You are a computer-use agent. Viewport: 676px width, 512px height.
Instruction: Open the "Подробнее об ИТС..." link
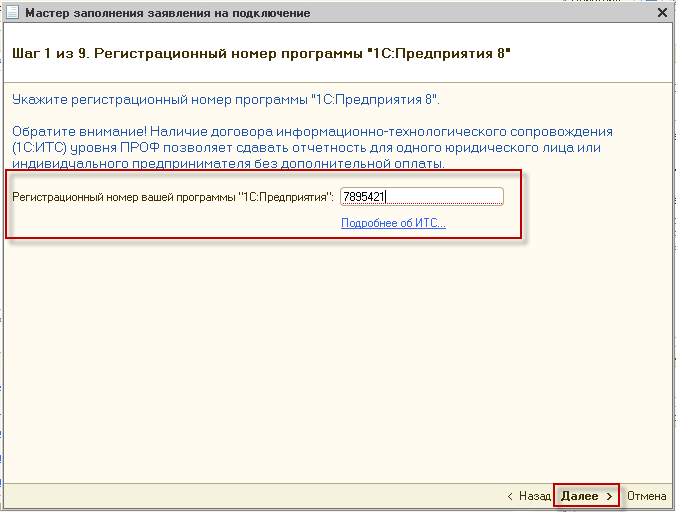coord(393,223)
